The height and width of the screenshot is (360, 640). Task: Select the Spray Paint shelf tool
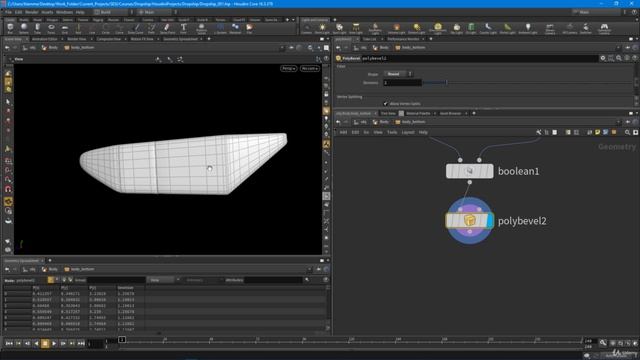point(167,29)
